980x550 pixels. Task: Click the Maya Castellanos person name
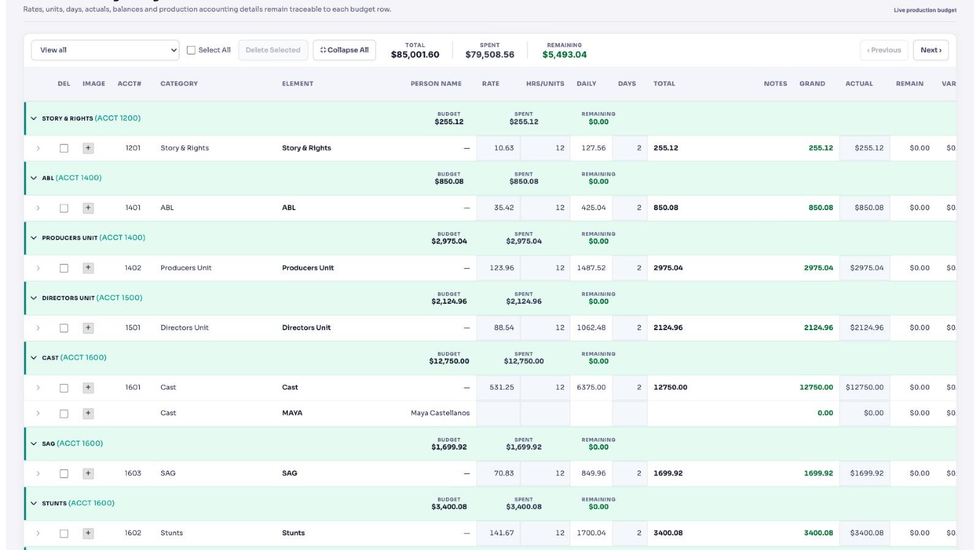click(x=440, y=413)
